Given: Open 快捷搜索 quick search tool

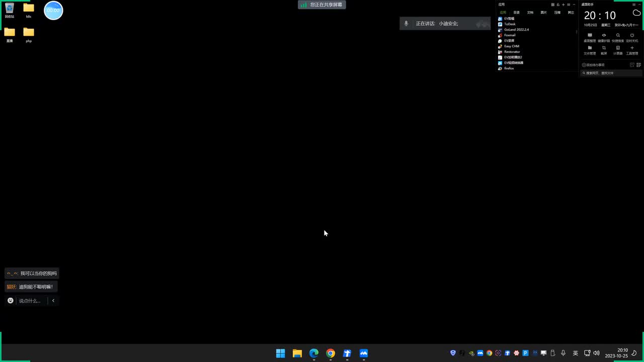Looking at the screenshot, I should 618,38.
